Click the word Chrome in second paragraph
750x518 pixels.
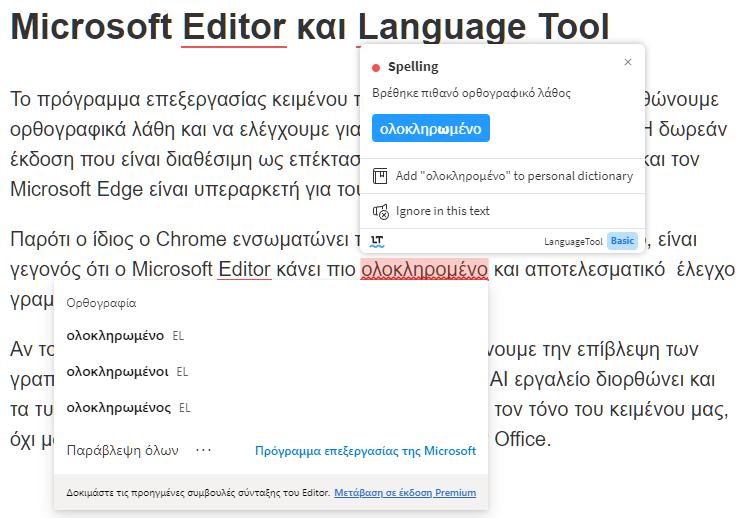pos(191,239)
